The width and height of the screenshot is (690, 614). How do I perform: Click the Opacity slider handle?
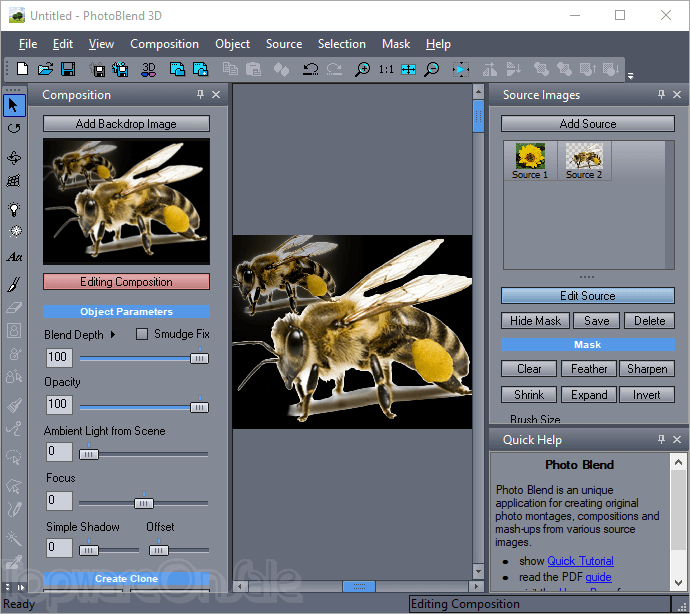pos(199,407)
